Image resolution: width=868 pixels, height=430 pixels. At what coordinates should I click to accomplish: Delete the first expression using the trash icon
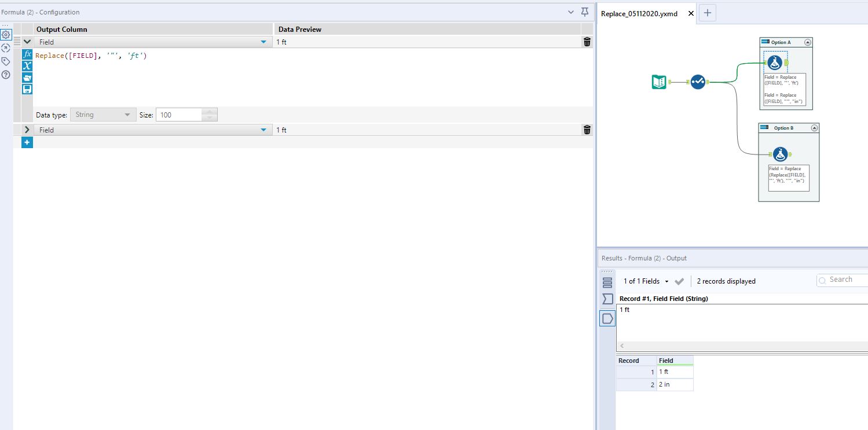[587, 42]
